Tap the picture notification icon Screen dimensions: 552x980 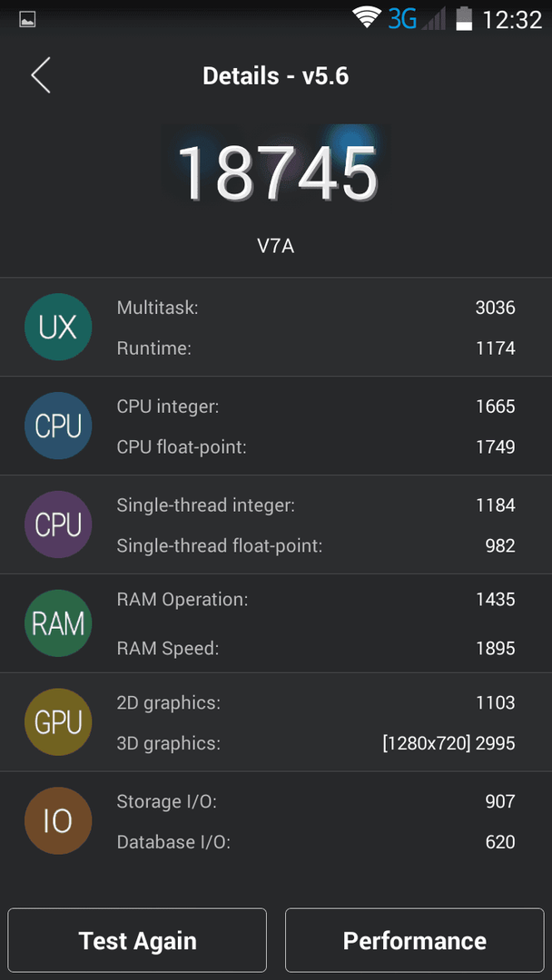[x=27, y=20]
